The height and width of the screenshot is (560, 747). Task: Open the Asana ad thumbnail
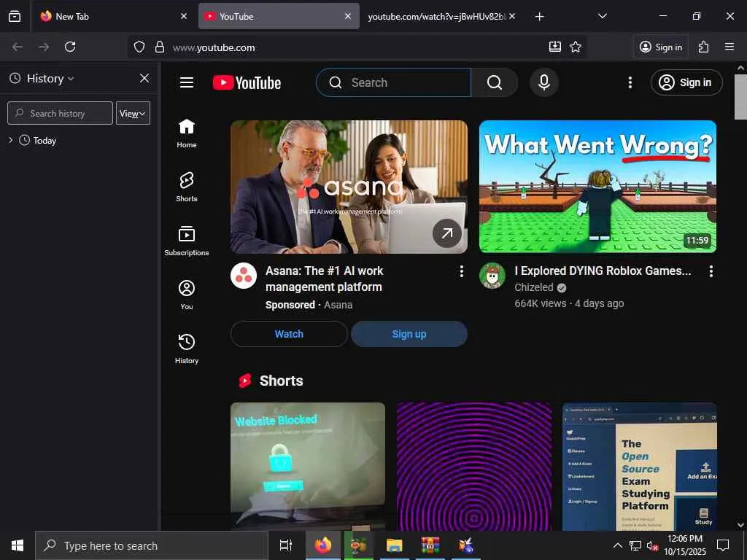[349, 187]
